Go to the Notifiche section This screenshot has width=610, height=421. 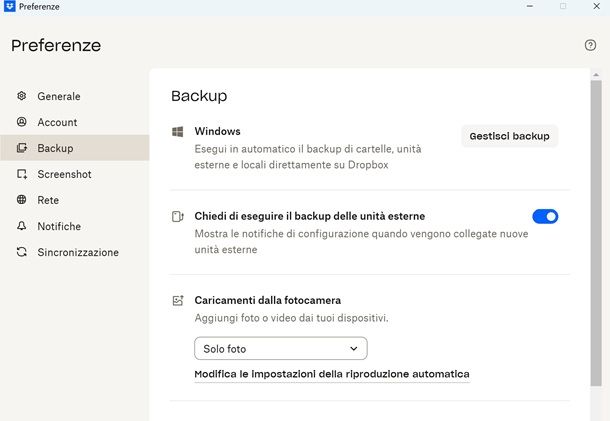click(x=59, y=226)
